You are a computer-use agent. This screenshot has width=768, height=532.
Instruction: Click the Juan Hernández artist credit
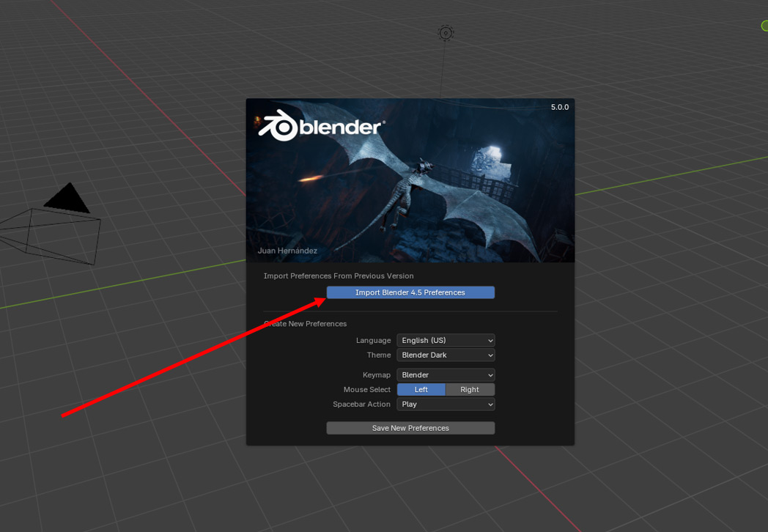point(287,251)
